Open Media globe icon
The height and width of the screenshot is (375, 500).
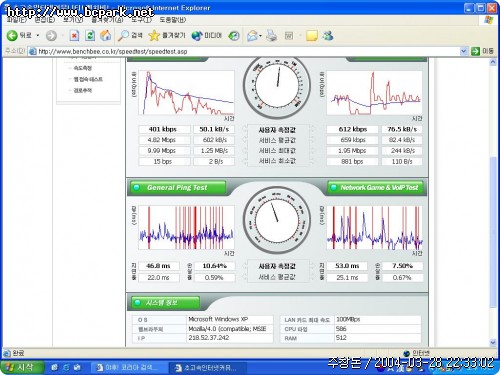point(197,36)
